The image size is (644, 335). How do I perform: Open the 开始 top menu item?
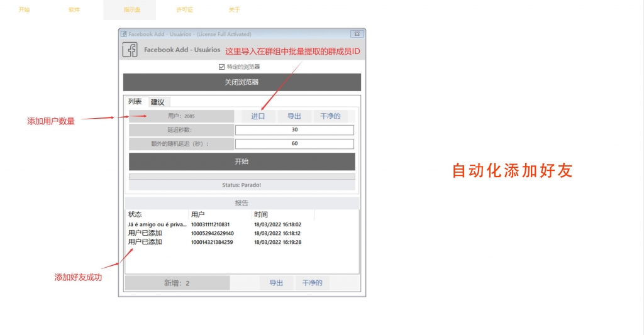[25, 9]
